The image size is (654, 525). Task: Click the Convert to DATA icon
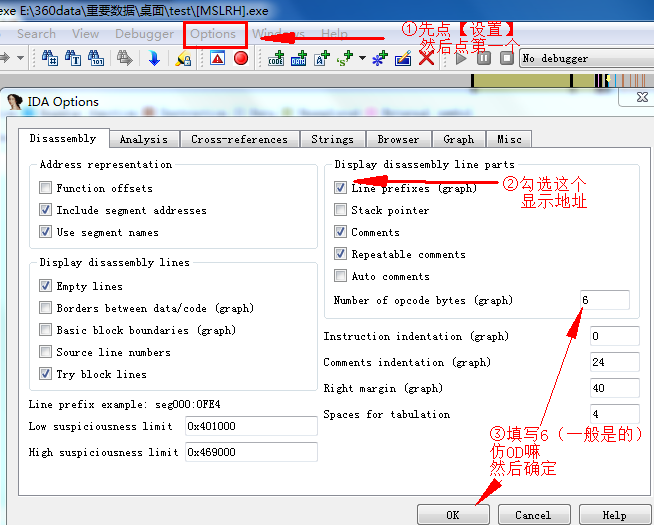click(x=299, y=58)
